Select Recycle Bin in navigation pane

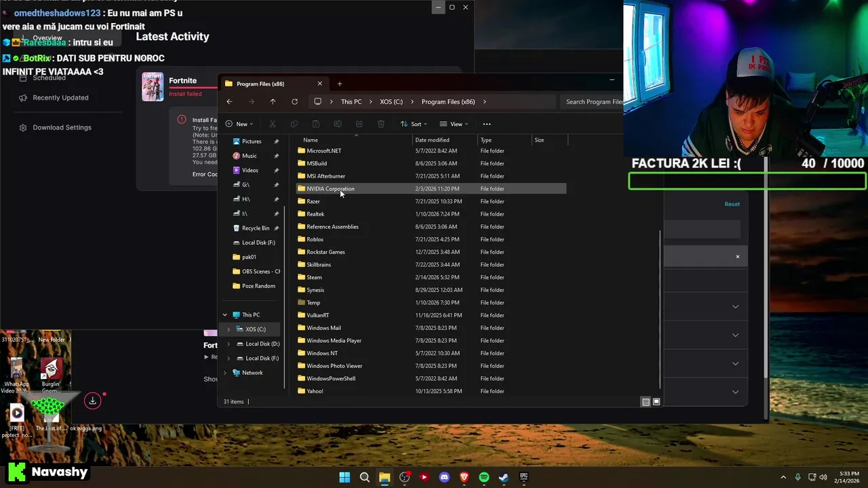[256, 228]
